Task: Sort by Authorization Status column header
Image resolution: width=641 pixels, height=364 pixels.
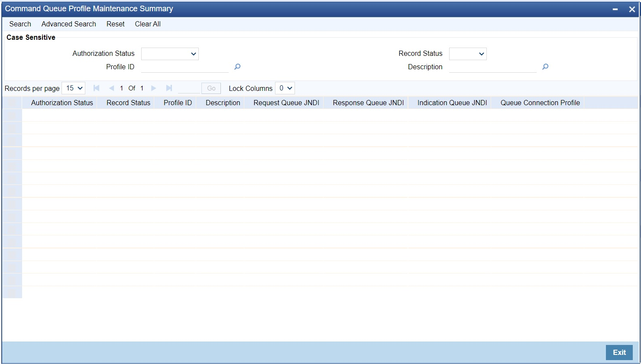Action: pos(62,103)
